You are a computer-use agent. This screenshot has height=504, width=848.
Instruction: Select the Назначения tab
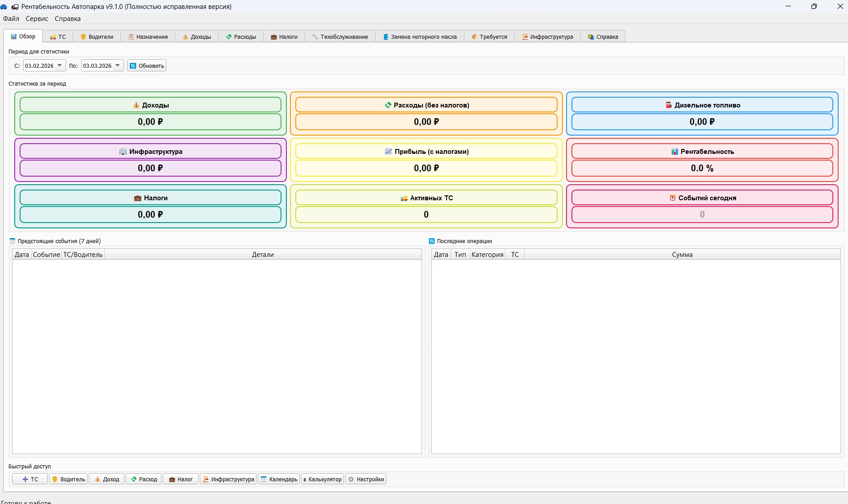(x=148, y=37)
